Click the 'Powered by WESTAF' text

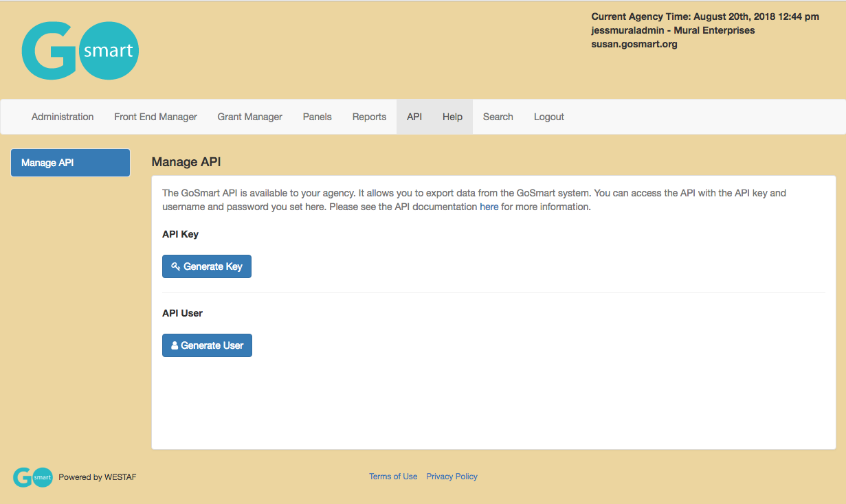point(98,477)
